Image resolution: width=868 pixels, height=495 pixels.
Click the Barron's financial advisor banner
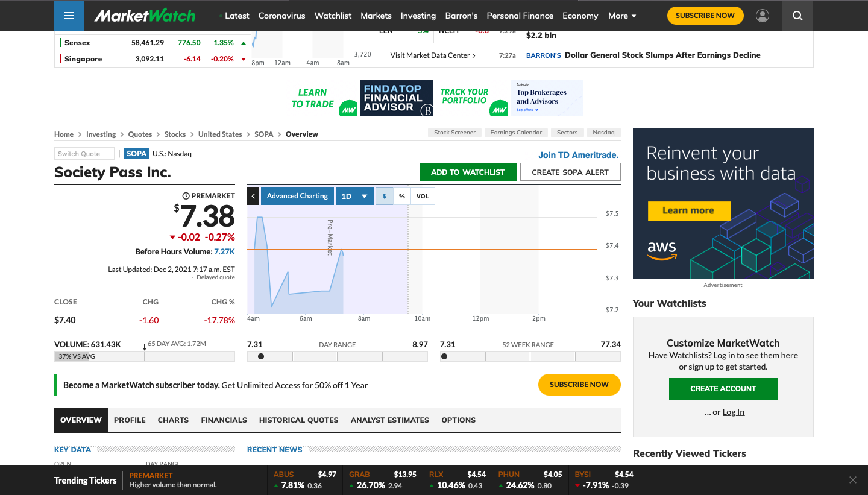tap(397, 98)
